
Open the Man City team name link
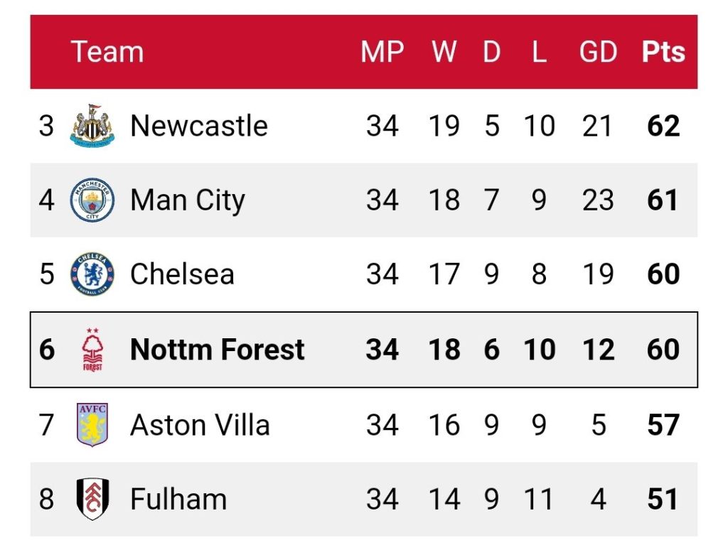pos(188,200)
